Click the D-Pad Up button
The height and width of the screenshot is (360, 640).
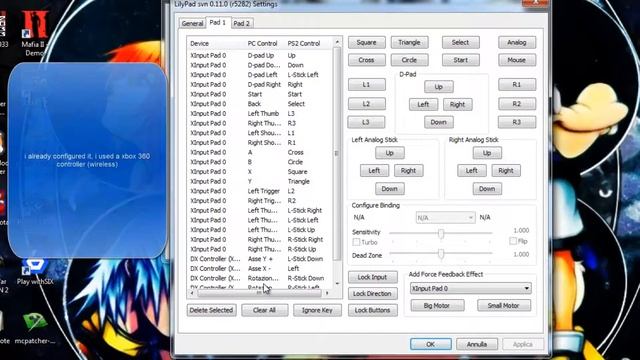[x=438, y=87]
